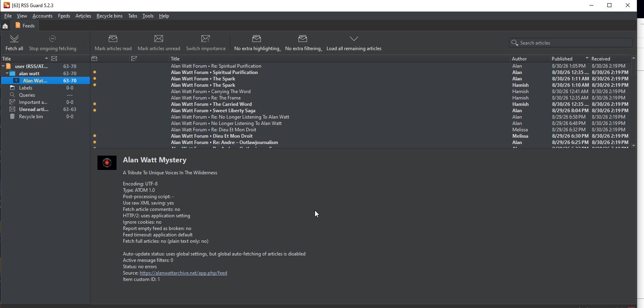Open the Recycle bins menu
644x308 pixels.
point(109,16)
